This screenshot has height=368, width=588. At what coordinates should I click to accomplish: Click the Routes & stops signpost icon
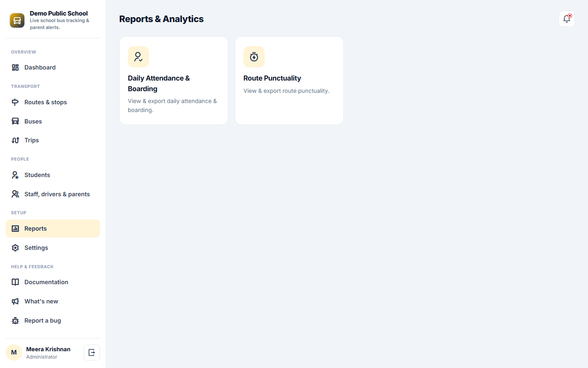(x=15, y=102)
